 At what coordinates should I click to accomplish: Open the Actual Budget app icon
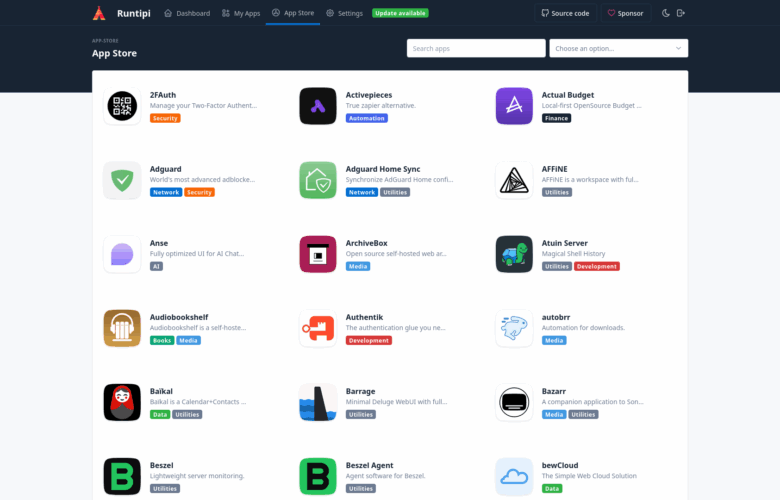pos(514,106)
